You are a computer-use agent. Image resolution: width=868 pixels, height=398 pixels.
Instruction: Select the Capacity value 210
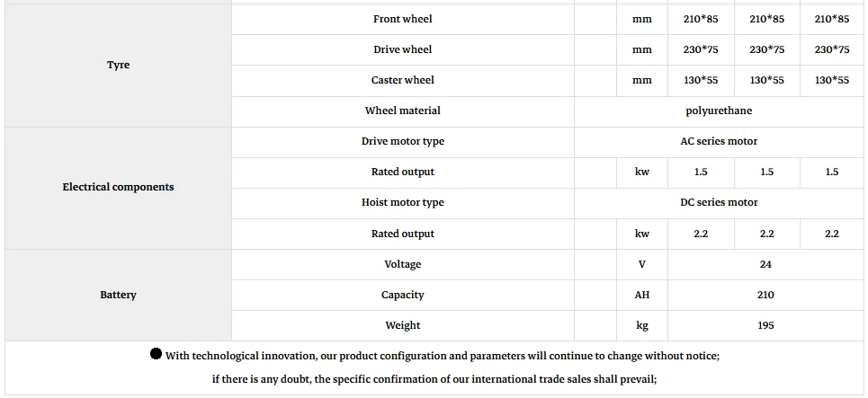click(x=765, y=295)
